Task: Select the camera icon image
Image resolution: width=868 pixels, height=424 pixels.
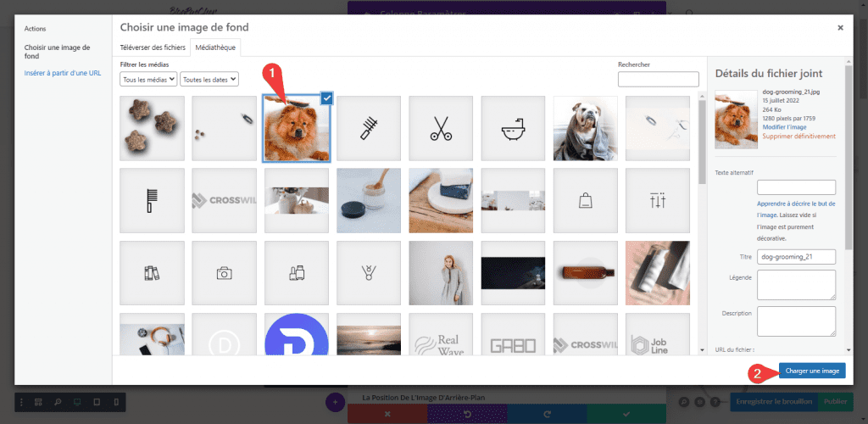Action: [224, 273]
